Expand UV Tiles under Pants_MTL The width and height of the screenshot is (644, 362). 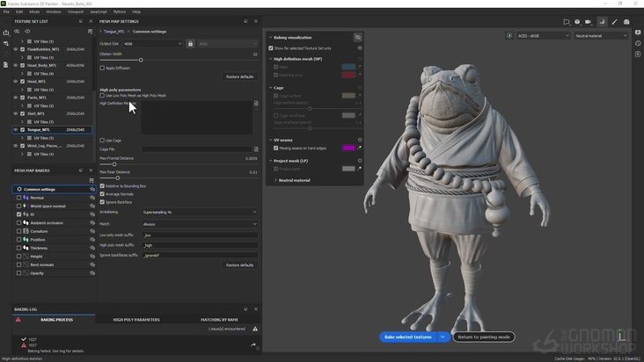tap(22, 105)
